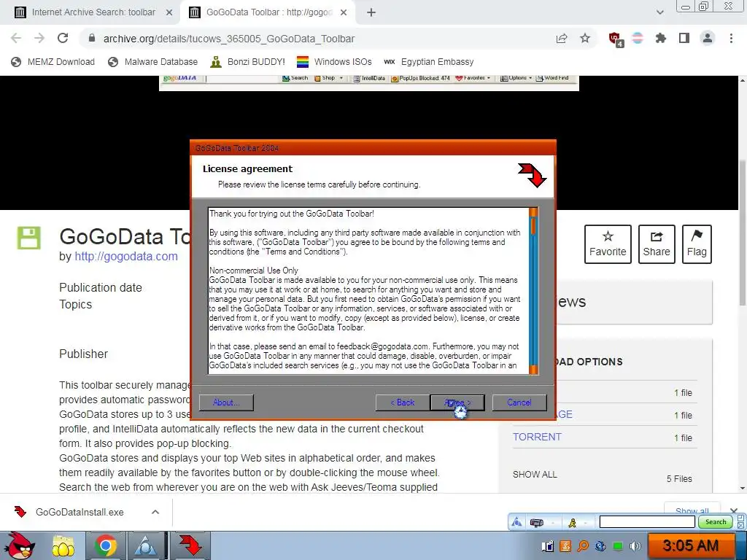Click the address bar URL
Image resolution: width=747 pixels, height=560 pixels.
228,39
